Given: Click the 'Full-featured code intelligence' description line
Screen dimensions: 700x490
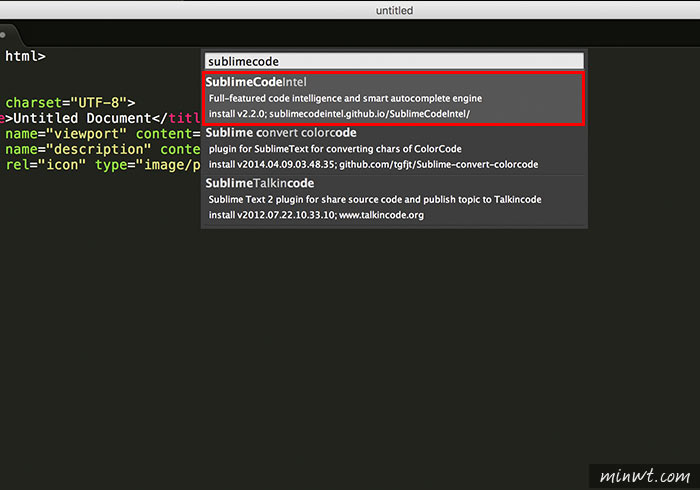Looking at the screenshot, I should coord(345,98).
